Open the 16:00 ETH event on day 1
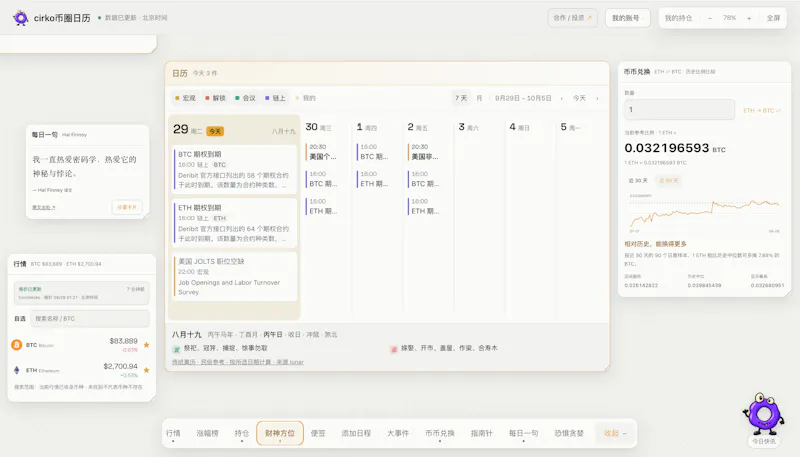The height and width of the screenshot is (457, 800). (375, 179)
